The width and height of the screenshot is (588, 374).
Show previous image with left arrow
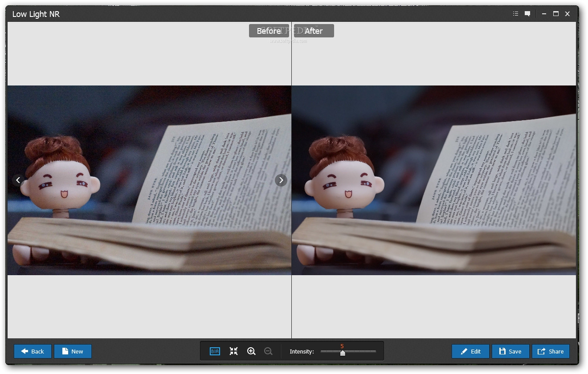[x=18, y=180]
